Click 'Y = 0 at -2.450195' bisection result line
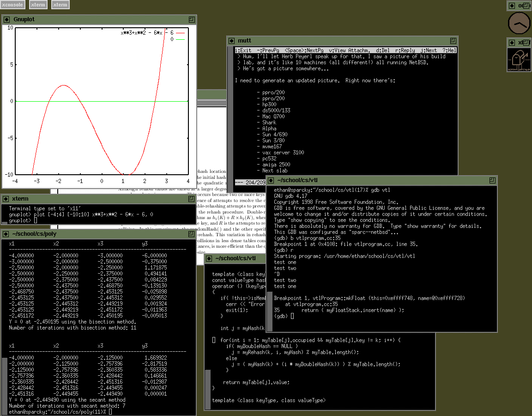The height and width of the screenshot is (416, 532). coord(73,322)
